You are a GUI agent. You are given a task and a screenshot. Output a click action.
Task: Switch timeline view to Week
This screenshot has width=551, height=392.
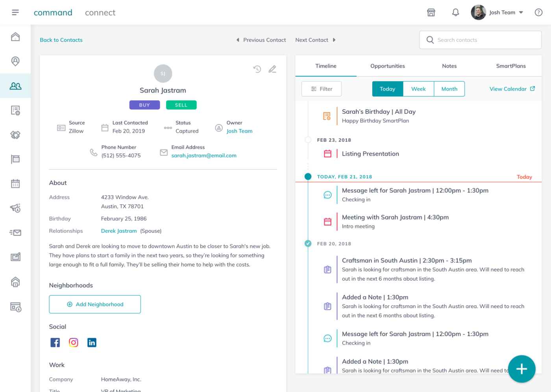pos(418,89)
